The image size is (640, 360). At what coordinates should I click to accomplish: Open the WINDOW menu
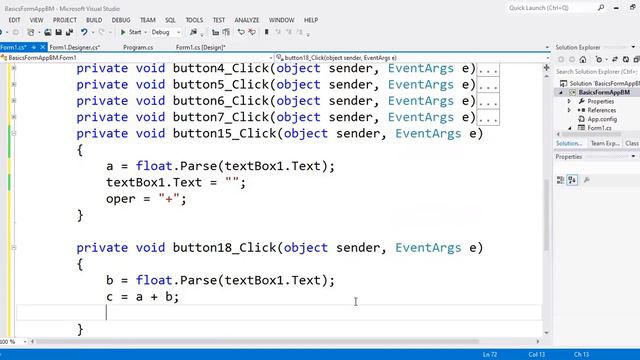pyautogui.click(x=281, y=20)
